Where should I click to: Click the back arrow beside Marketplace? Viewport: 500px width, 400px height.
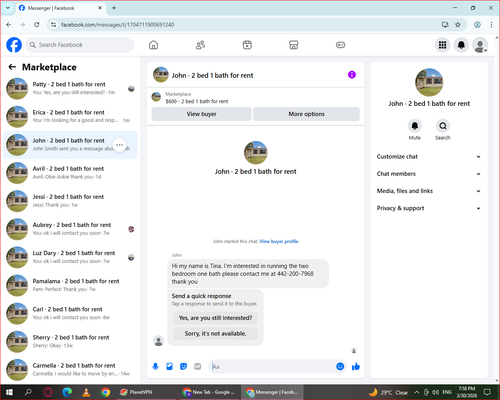click(12, 67)
